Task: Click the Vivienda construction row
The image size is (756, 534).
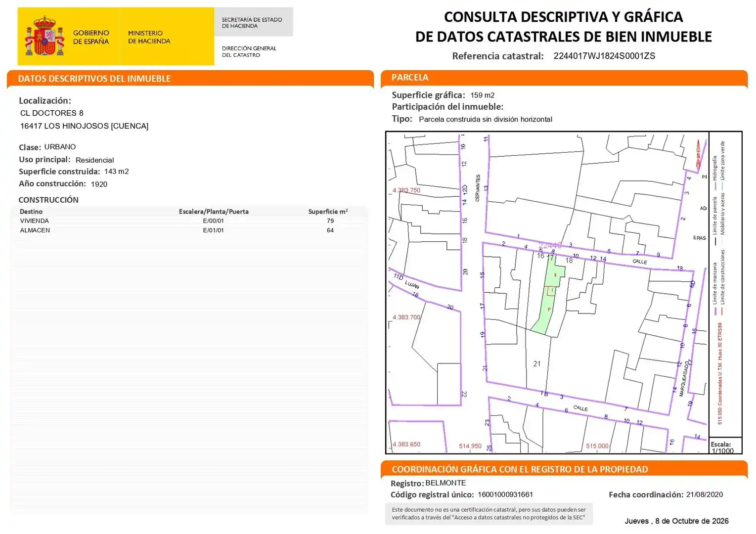Action: point(189,221)
